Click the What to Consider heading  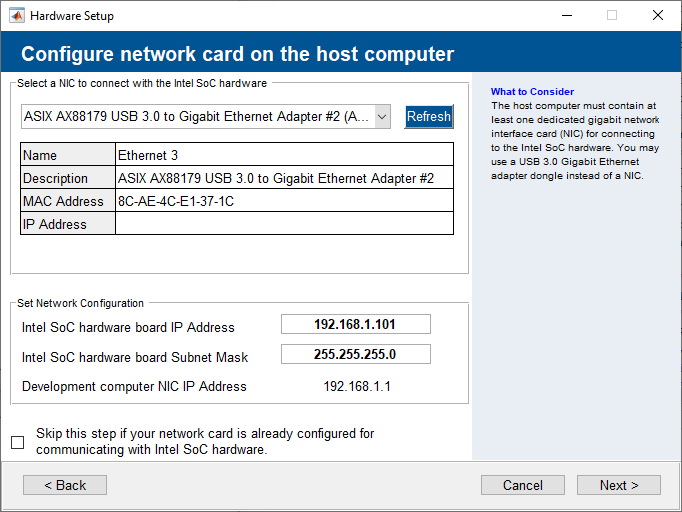click(532, 92)
